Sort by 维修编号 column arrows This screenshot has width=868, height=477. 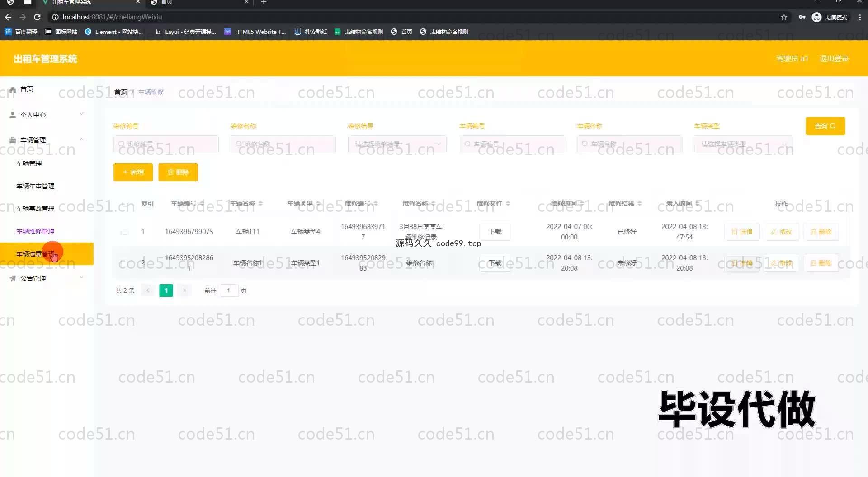376,204
